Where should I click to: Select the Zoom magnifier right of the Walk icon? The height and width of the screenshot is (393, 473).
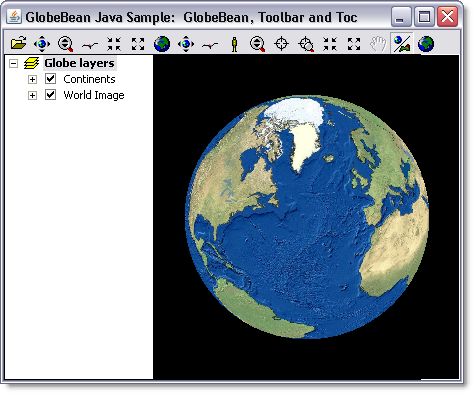[x=258, y=44]
